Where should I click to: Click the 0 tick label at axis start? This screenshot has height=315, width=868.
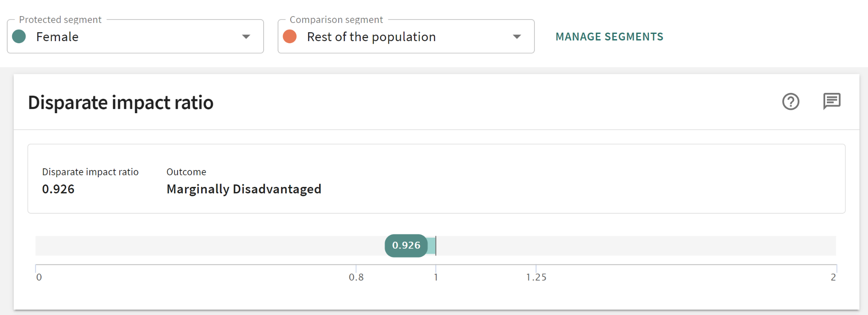[39, 277]
